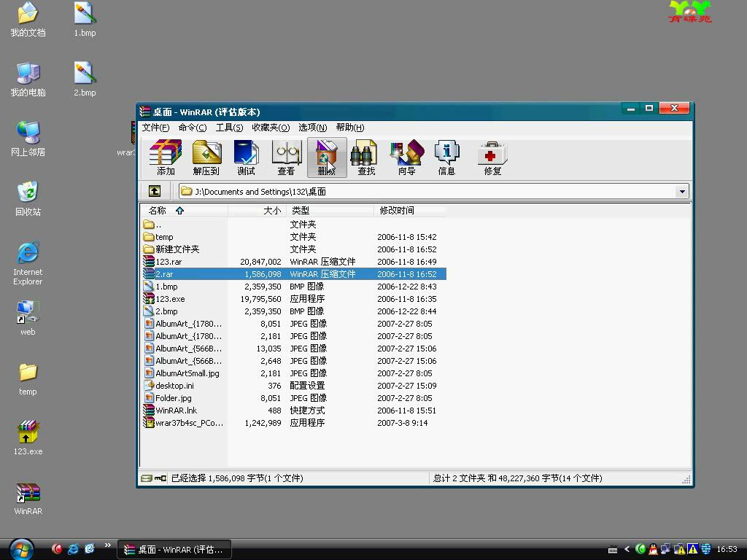Show archive 信息 (Info) toolbar icon
747x560 pixels.
(x=446, y=157)
